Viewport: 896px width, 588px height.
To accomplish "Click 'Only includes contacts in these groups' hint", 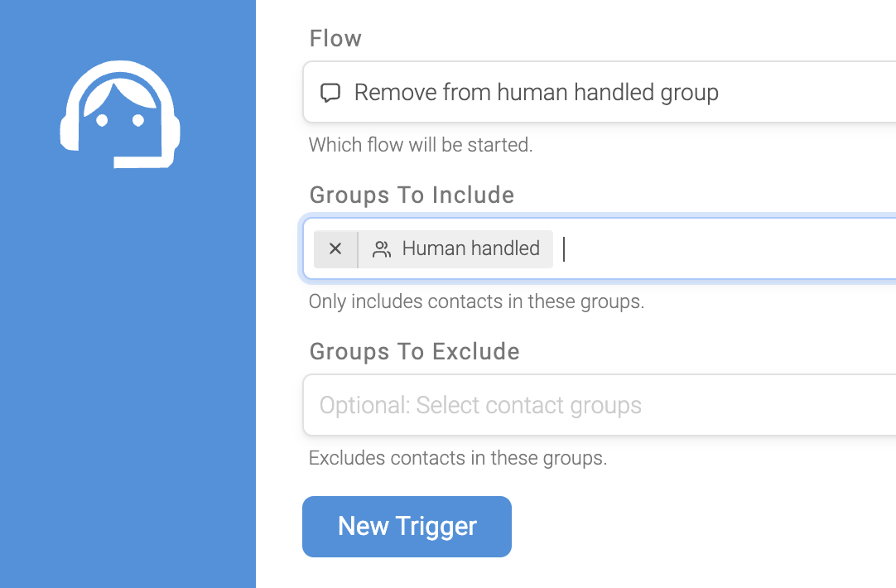I will (x=477, y=301).
